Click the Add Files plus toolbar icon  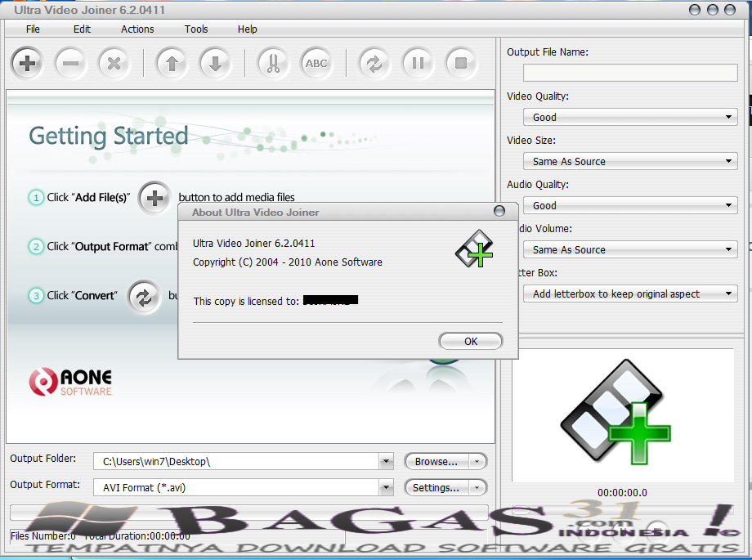(27, 63)
